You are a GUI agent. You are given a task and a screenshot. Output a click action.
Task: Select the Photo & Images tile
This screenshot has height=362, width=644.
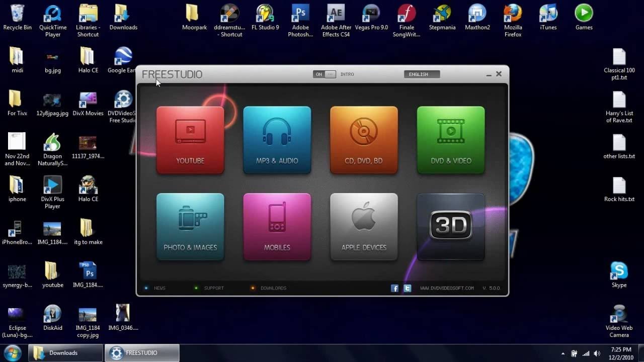(x=190, y=227)
